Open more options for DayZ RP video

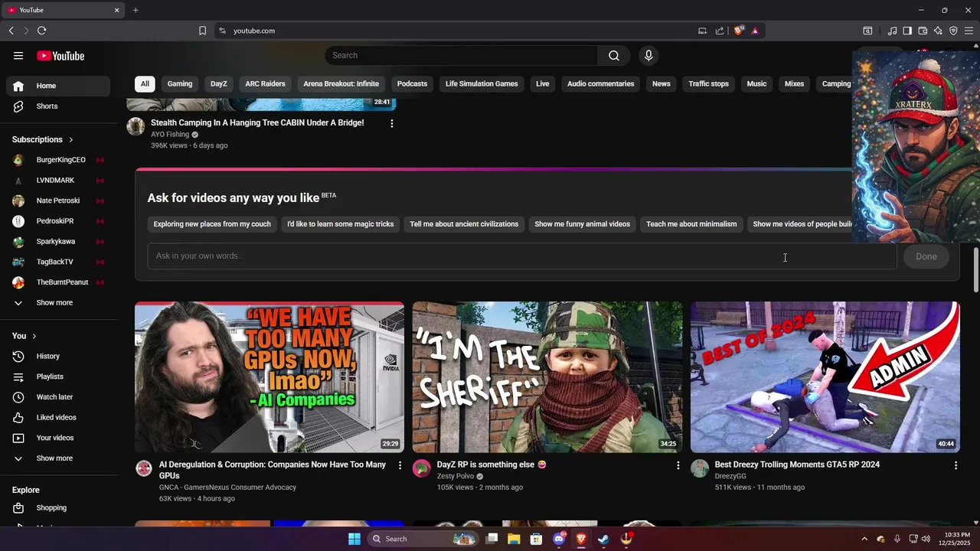(678, 465)
